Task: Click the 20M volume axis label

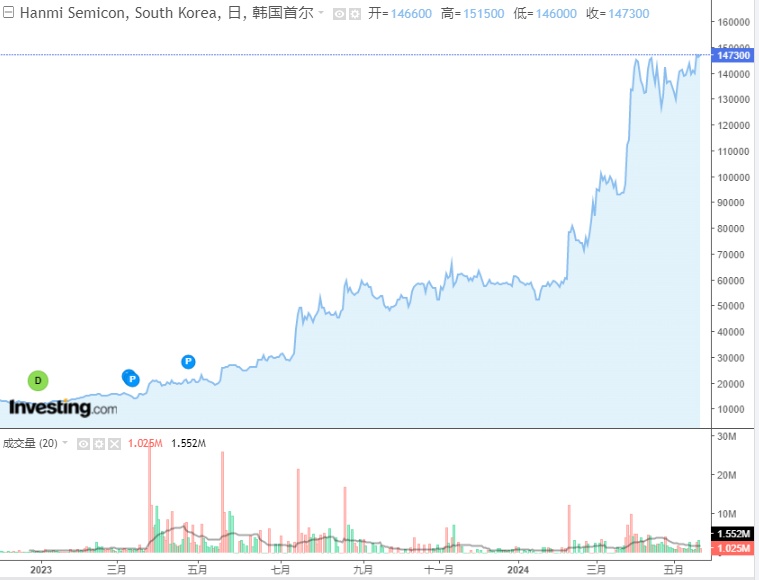Action: (727, 475)
